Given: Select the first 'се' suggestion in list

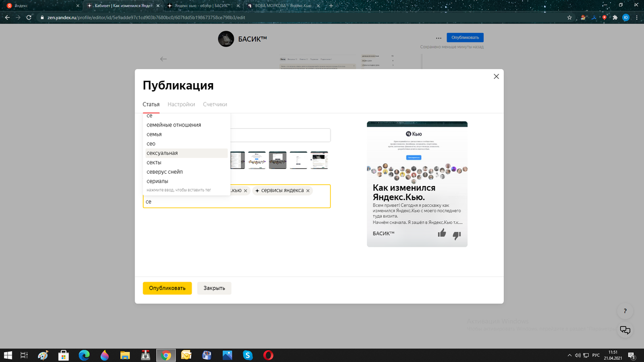Looking at the screenshot, I should click(187, 116).
